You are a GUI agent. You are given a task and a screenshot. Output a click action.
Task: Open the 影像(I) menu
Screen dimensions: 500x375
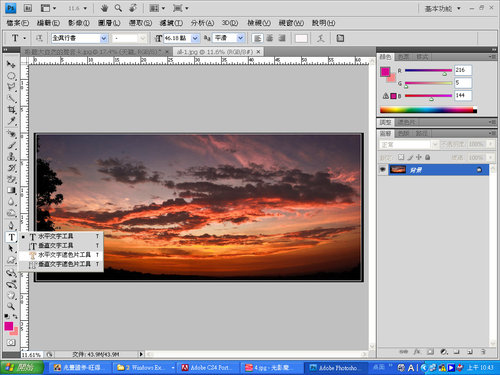tap(79, 23)
